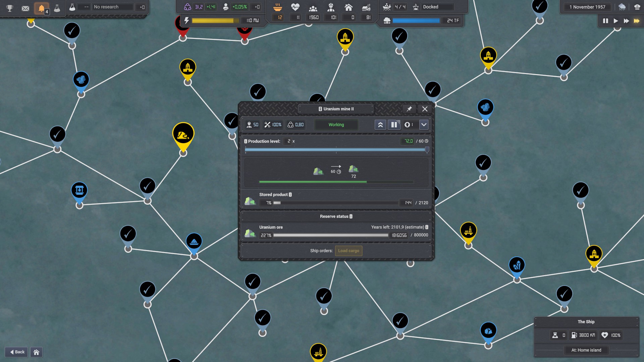
Task: Set game speed to fastest (triple arrow)
Action: click(x=637, y=21)
